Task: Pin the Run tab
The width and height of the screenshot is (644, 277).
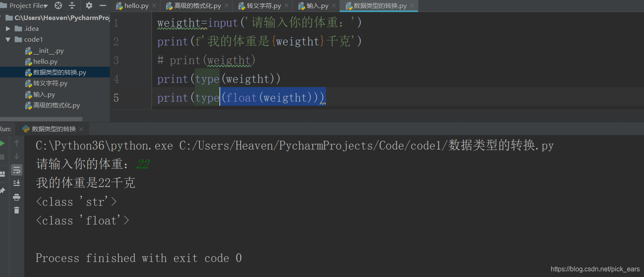Action: [2, 190]
